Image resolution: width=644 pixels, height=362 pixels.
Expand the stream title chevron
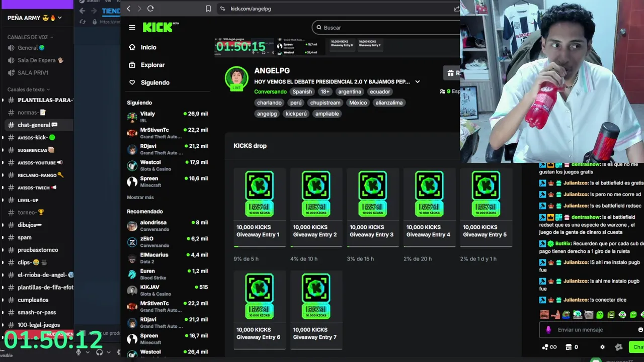(x=417, y=81)
